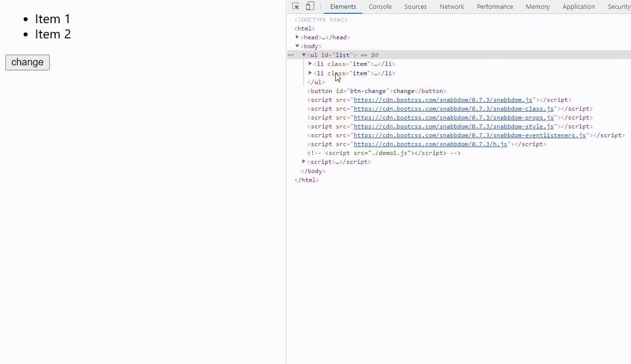Click the Item 1 list entry
Image resolution: width=631 pixels, height=364 pixels.
pos(53,19)
